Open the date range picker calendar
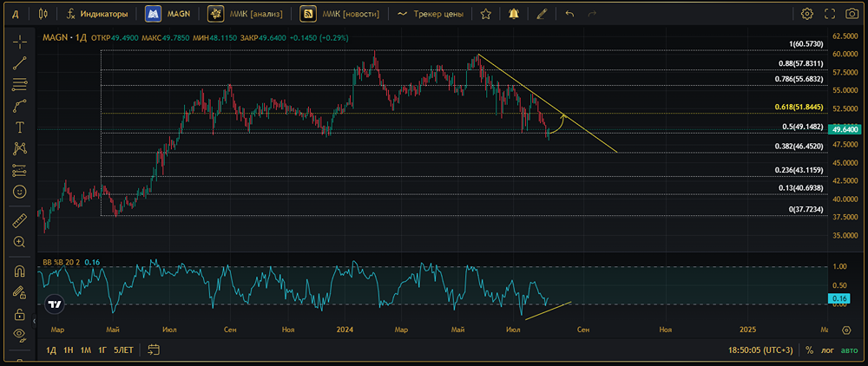 (x=154, y=350)
